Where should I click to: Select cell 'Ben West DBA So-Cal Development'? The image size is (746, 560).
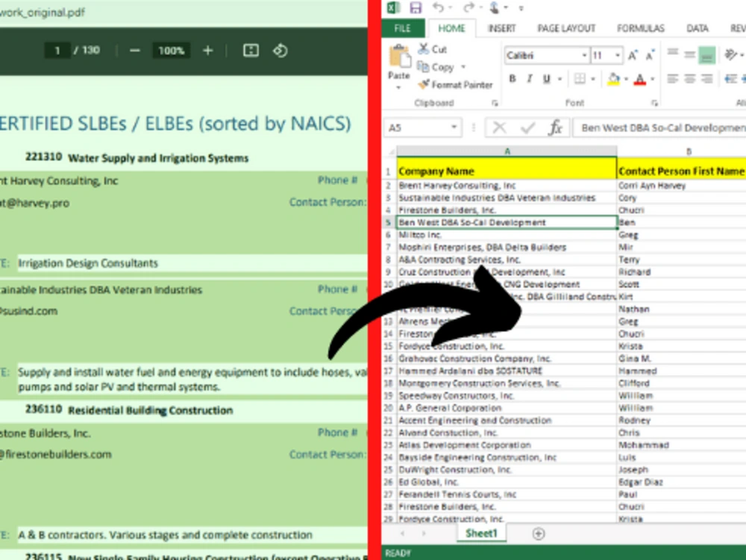tap(507, 222)
